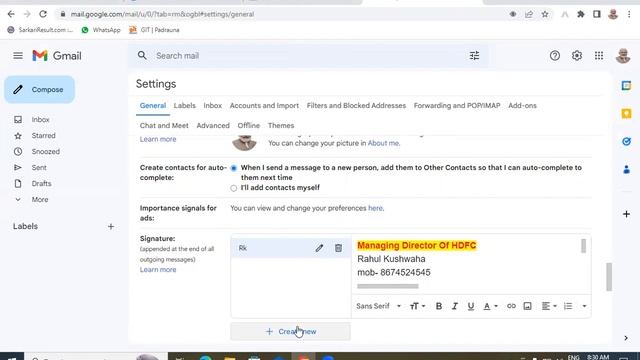
Task: Open the Settings gear icon
Action: (x=577, y=56)
